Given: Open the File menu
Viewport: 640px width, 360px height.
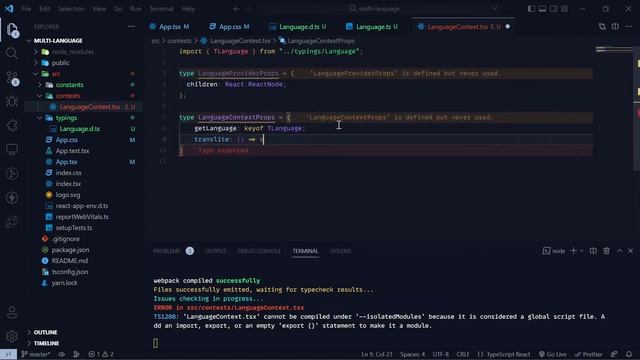Looking at the screenshot, I should point(26,9).
